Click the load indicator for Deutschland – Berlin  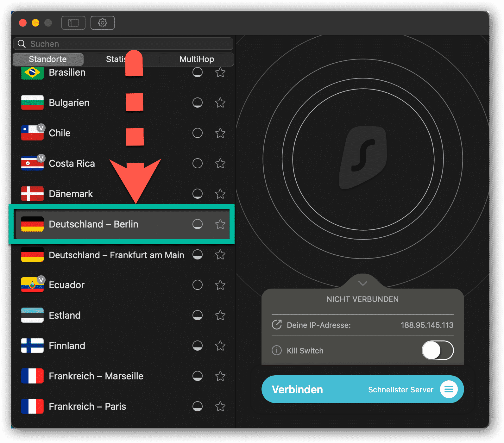click(x=198, y=224)
